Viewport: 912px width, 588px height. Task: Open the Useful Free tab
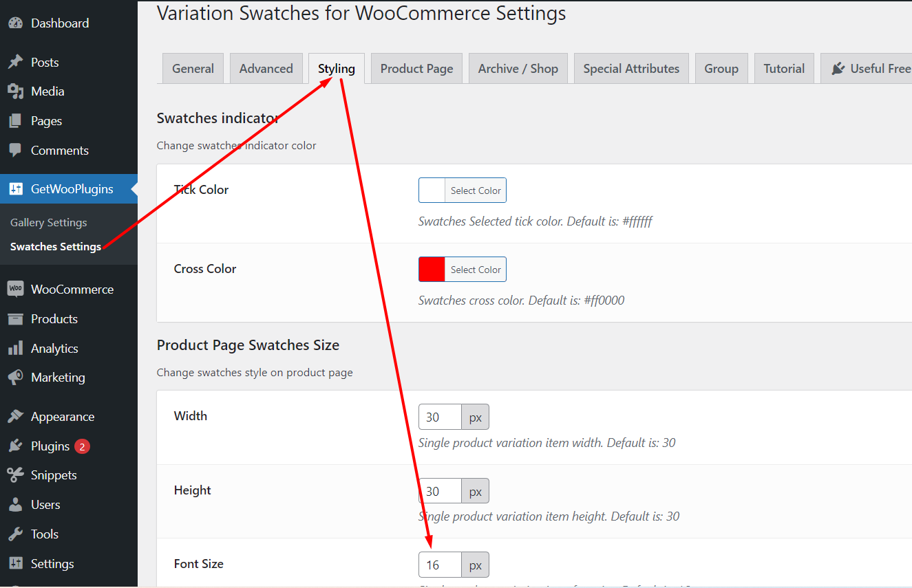pos(867,68)
